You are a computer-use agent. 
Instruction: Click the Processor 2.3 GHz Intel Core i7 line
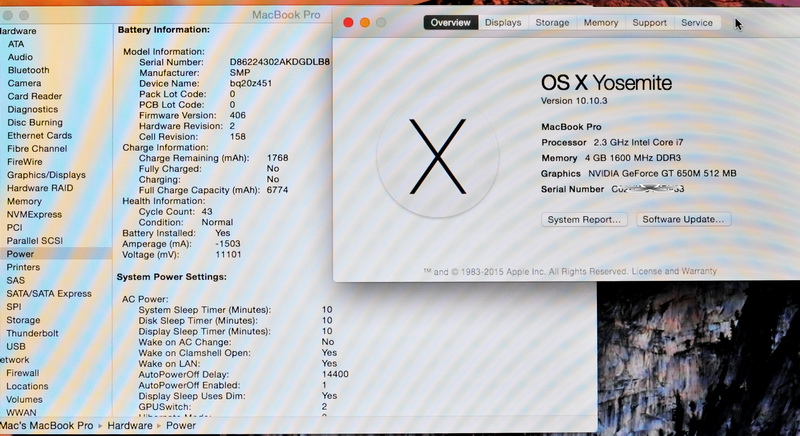(612, 142)
